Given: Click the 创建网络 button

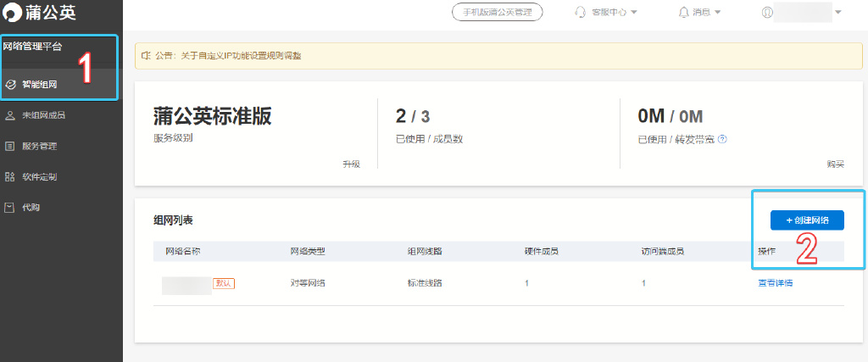Looking at the screenshot, I should click(x=807, y=220).
